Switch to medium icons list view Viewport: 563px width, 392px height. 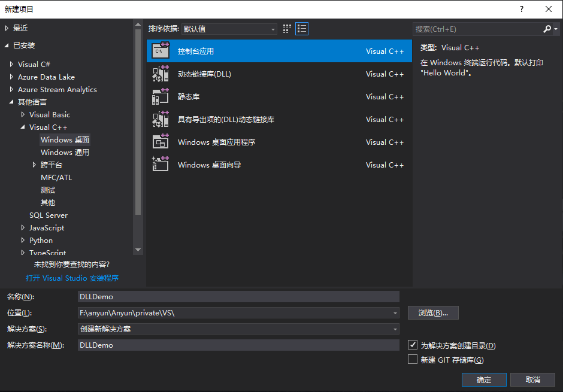(302, 29)
